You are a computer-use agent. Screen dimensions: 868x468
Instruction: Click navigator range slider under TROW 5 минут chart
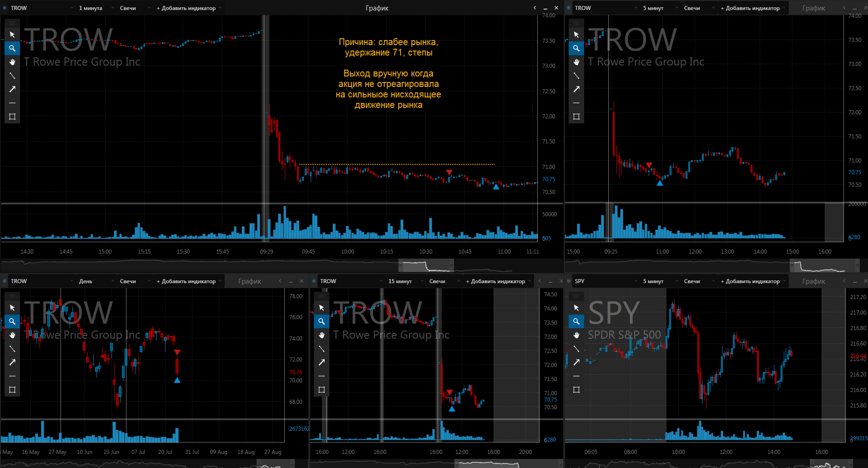(x=825, y=265)
